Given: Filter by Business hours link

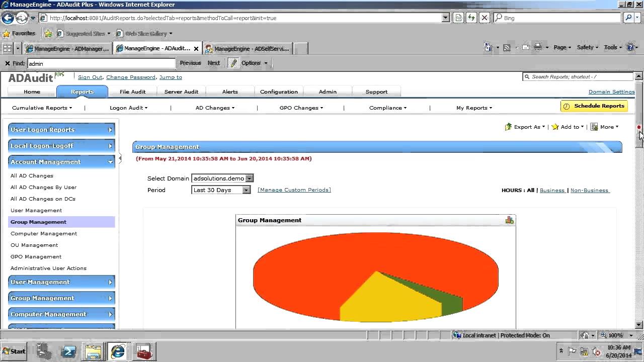Looking at the screenshot, I should [552, 190].
